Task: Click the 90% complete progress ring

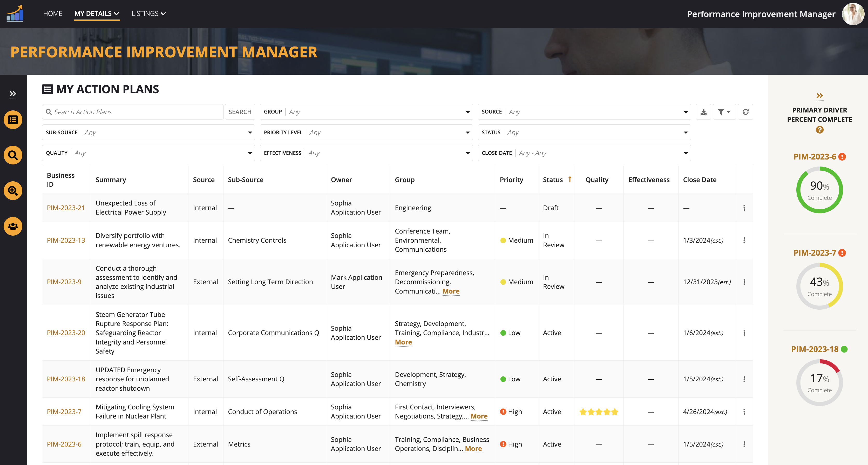Action: (819, 190)
